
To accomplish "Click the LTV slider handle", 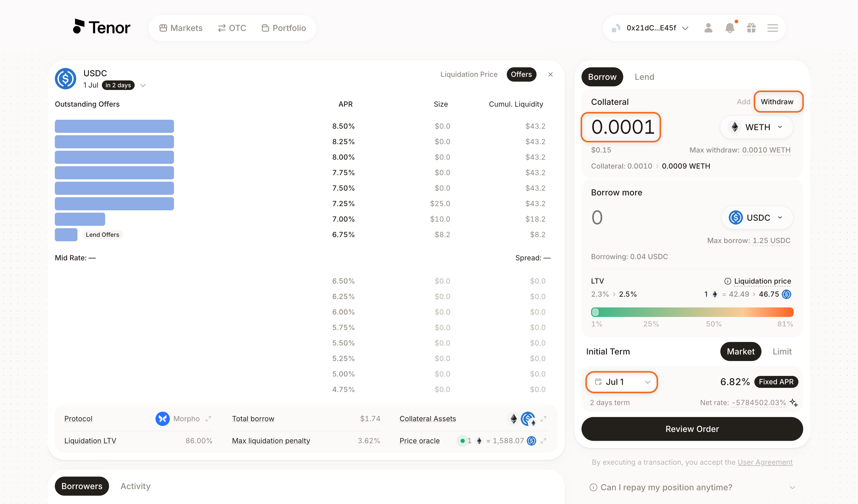I will [x=595, y=312].
